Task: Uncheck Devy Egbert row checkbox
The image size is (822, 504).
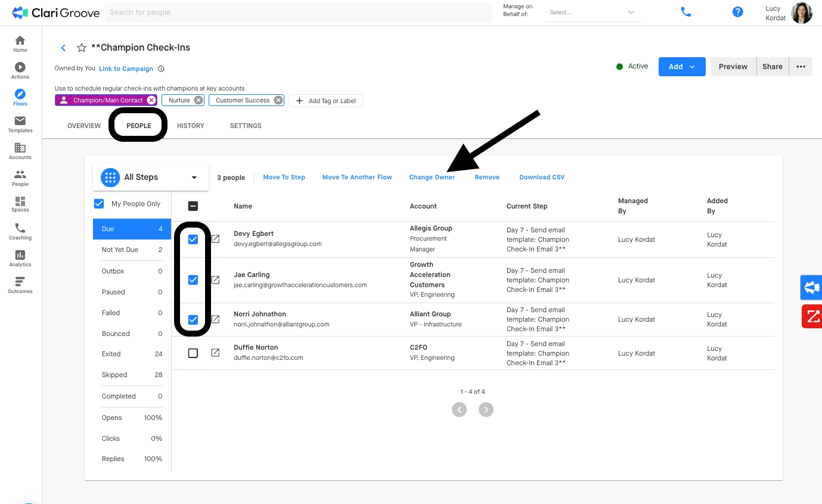Action: [x=193, y=239]
